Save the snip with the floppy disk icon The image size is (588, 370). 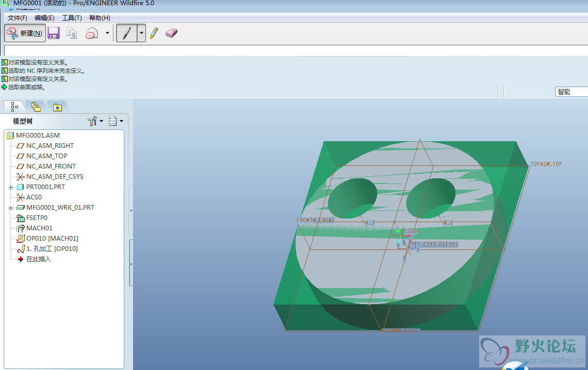[x=54, y=33]
